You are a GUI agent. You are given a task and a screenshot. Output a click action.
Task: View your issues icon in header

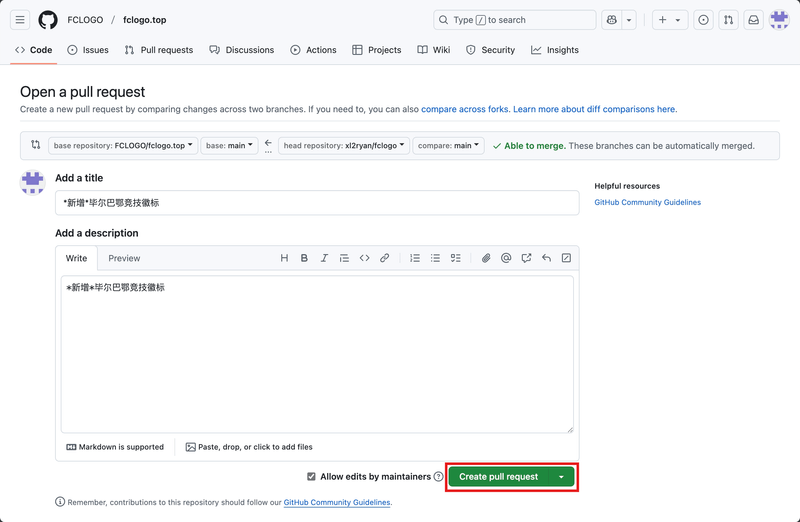(x=703, y=20)
